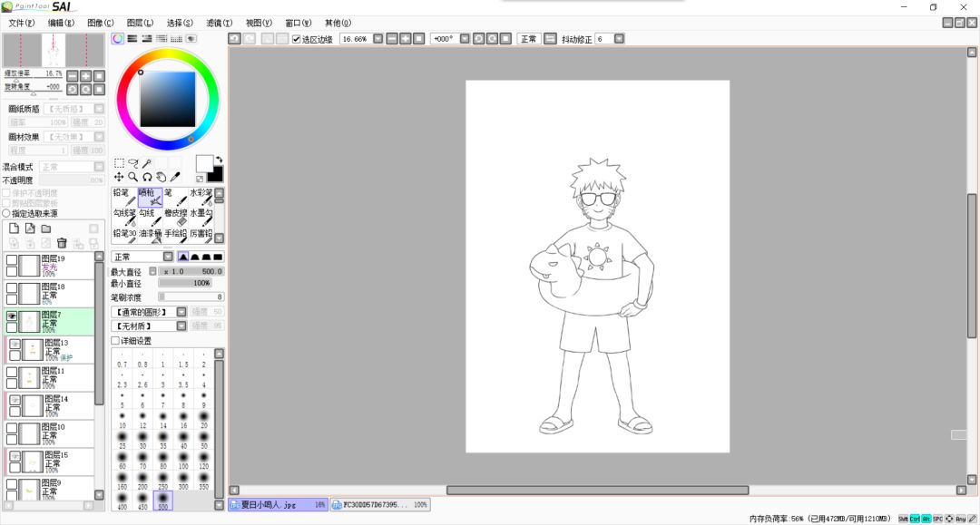Create a new layer folder icon
Image resolution: width=980 pixels, height=525 pixels.
46,228
